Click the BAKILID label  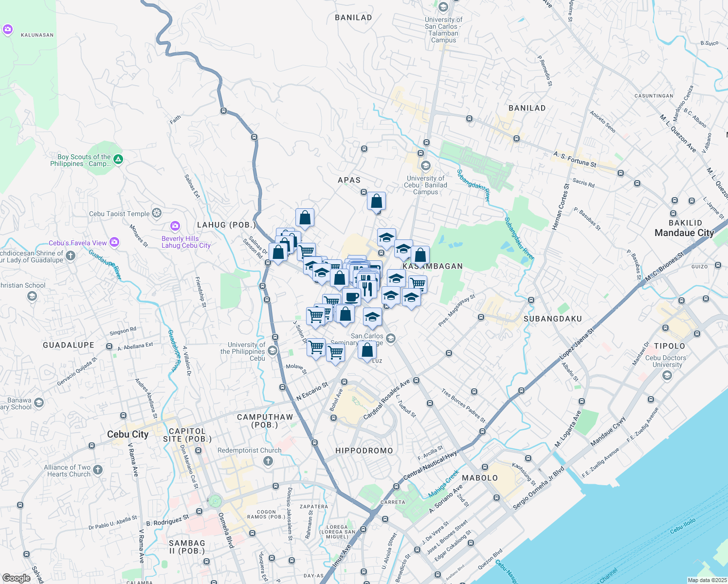[x=686, y=223]
